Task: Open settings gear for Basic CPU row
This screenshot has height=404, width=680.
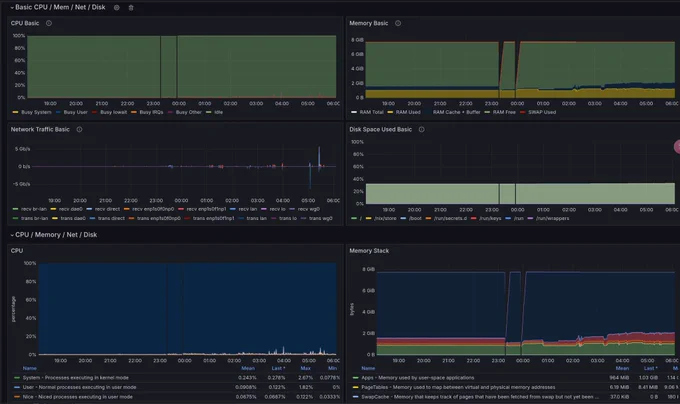Action: coord(117,7)
